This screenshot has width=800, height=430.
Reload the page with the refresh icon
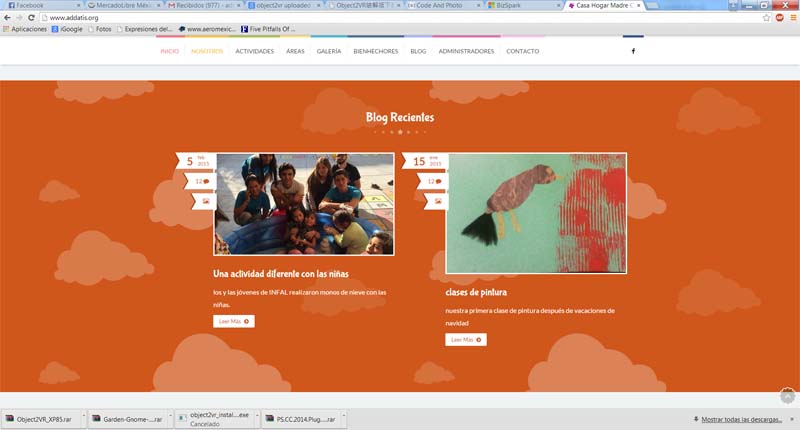pyautogui.click(x=32, y=18)
